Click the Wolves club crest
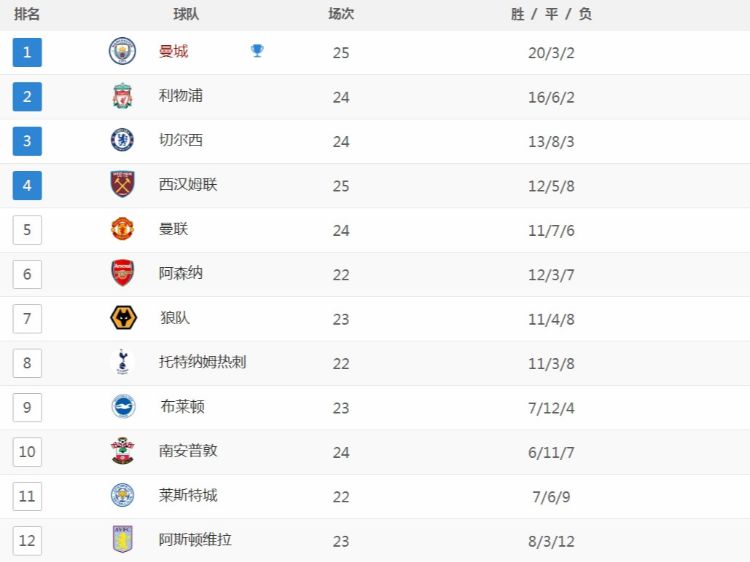 point(122,318)
